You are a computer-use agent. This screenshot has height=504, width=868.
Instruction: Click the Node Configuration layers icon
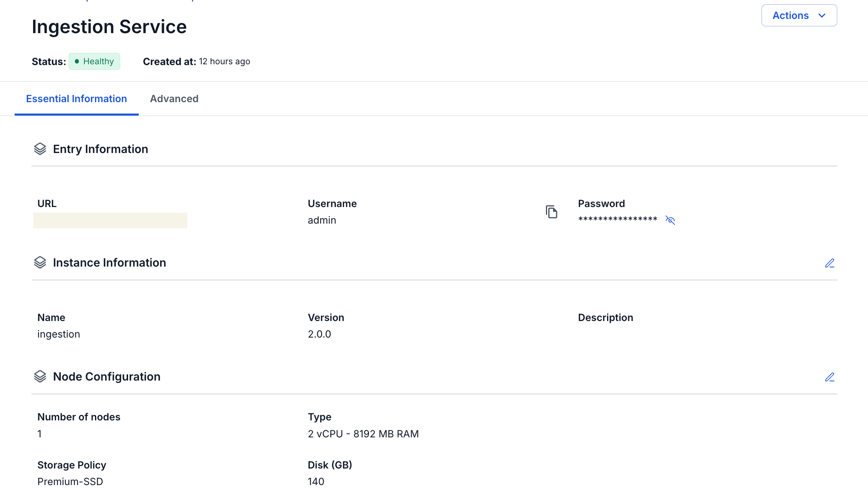tap(40, 376)
